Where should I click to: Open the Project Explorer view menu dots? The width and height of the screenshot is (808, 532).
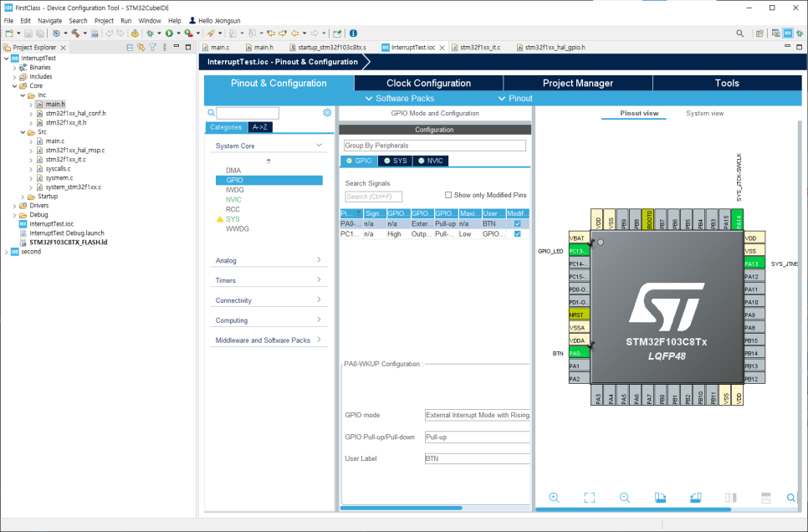pyautogui.click(x=165, y=48)
